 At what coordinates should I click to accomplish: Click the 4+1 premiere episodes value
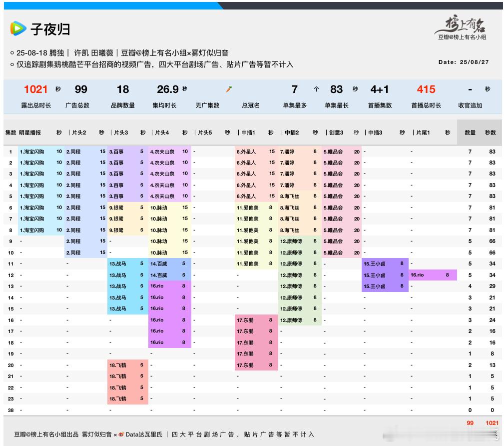pos(379,89)
